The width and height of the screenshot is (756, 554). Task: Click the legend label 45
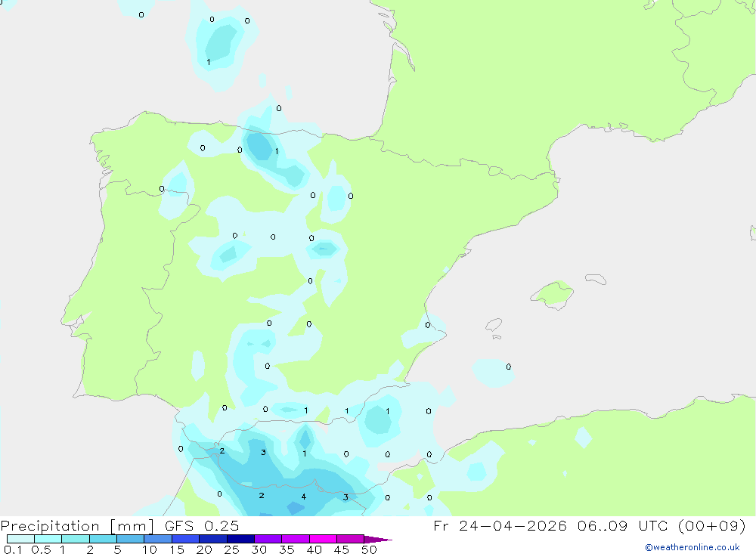coord(342,549)
